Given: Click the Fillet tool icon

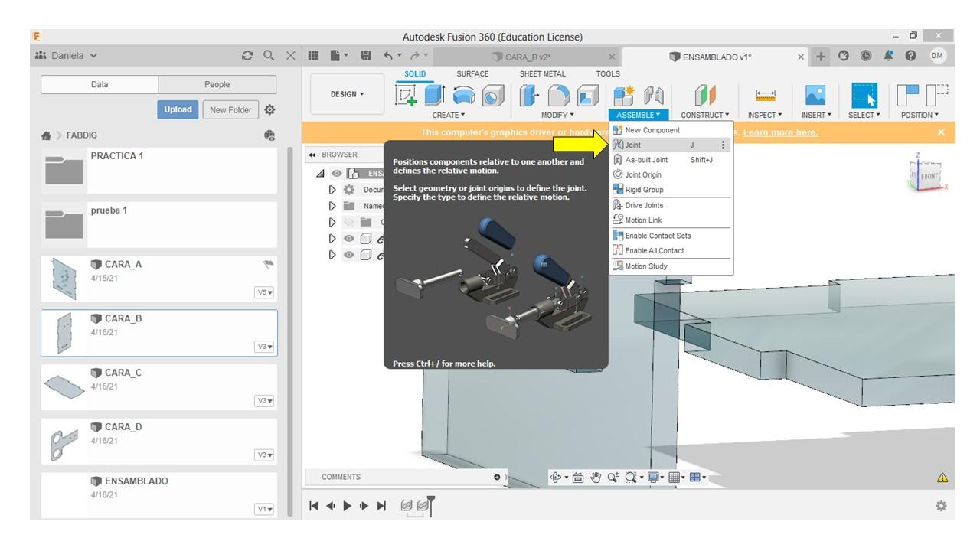Looking at the screenshot, I should [x=558, y=95].
